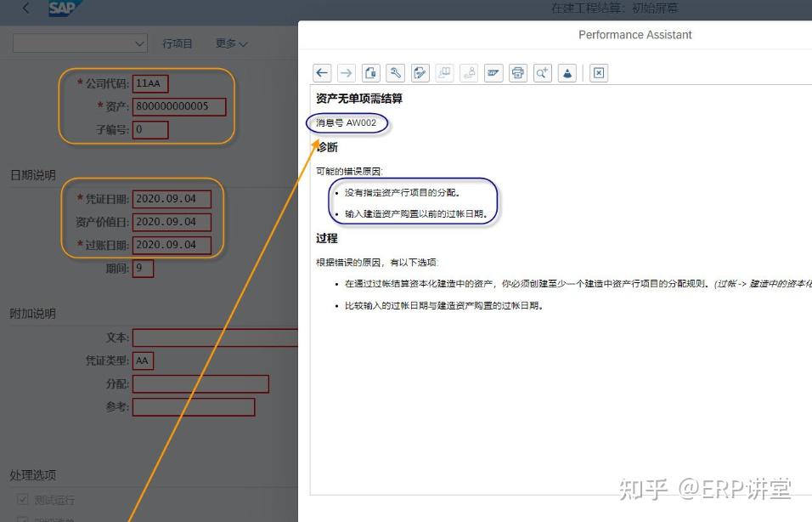Open technical information via the wrench icon
812x522 pixels.
point(396,73)
